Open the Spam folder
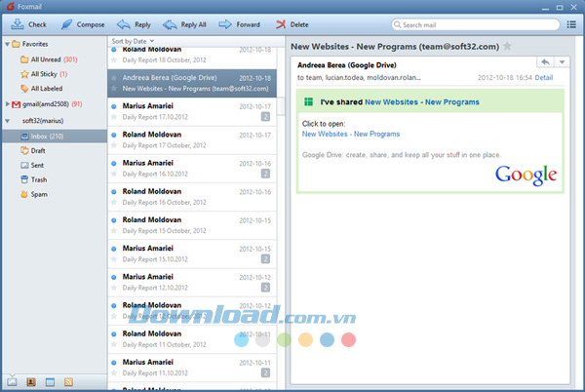The height and width of the screenshot is (392, 585). click(34, 194)
